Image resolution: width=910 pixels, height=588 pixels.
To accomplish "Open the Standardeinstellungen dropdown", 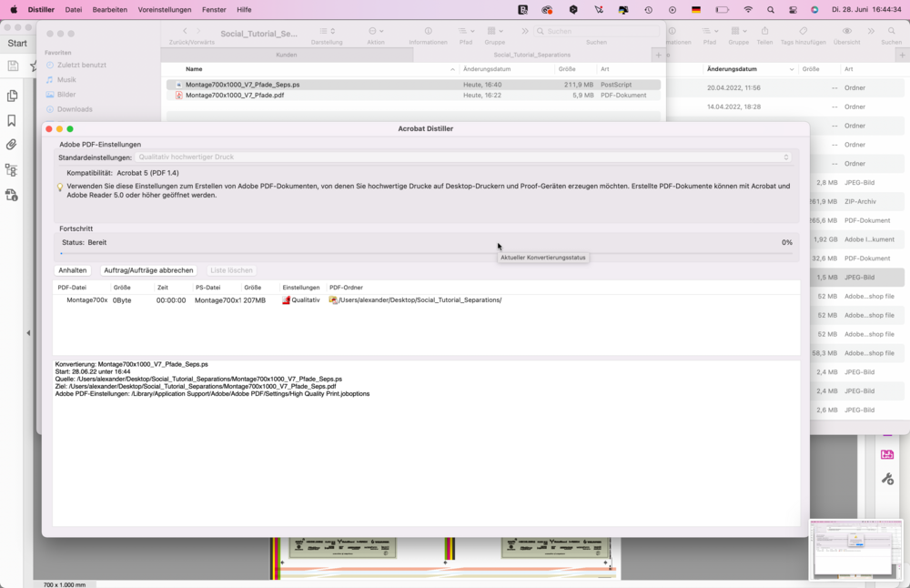I will 463,157.
